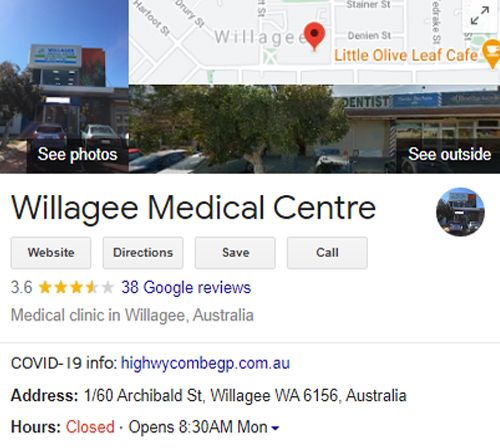Image resolution: width=500 pixels, height=448 pixels.
Task: Expand opening hours dropdown arrow
Action: 275,428
